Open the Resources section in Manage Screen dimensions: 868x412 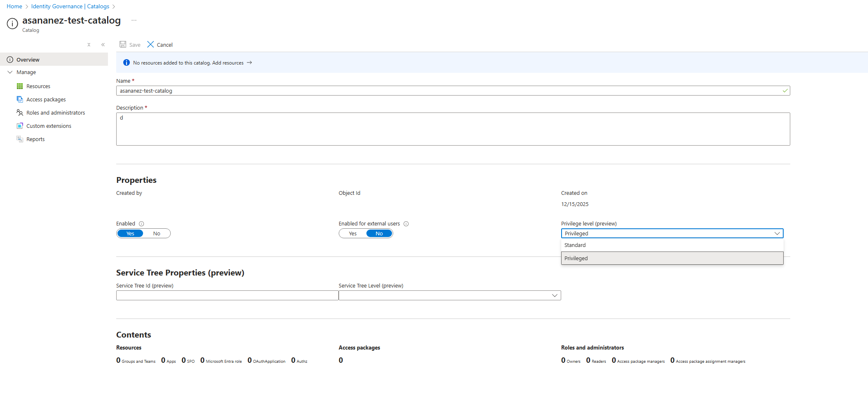[x=38, y=86]
